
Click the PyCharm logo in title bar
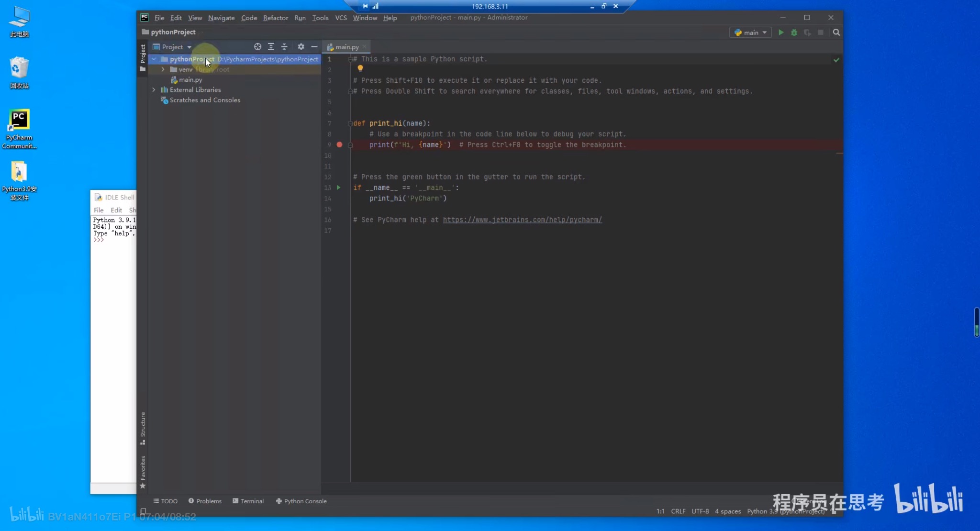point(144,17)
